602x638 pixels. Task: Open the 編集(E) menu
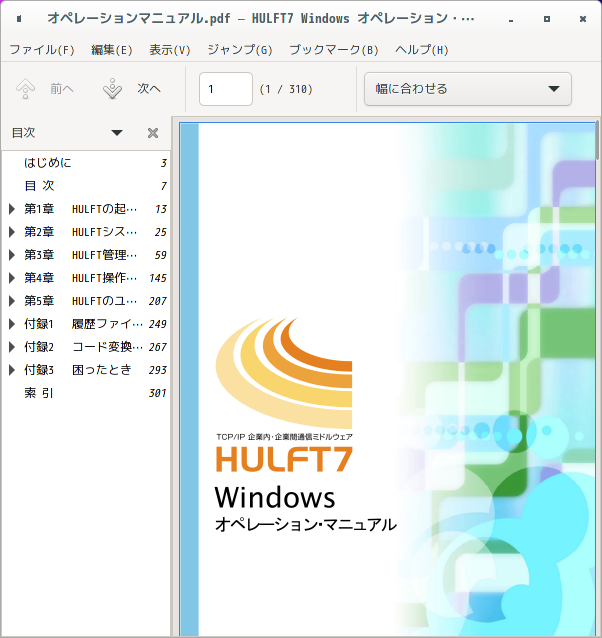(x=112, y=50)
